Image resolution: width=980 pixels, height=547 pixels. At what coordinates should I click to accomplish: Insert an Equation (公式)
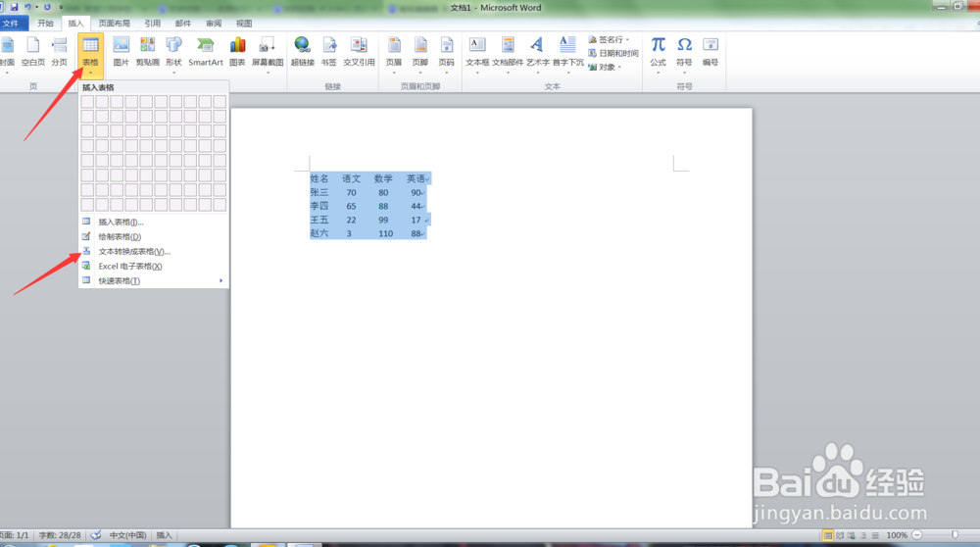tap(659, 53)
